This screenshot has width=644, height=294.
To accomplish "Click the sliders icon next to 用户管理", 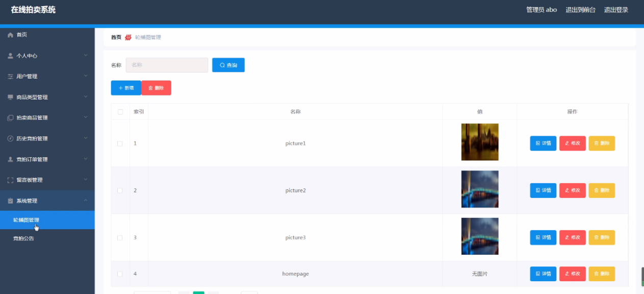I will pyautogui.click(x=10, y=77).
